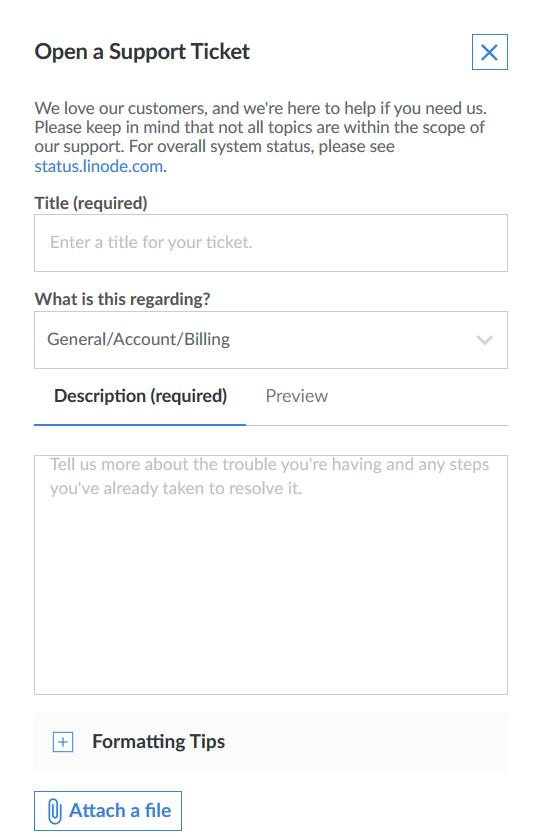This screenshot has width=544, height=837.
Task: Click the empty area of Formatting Tips bar
Action: (x=366, y=742)
